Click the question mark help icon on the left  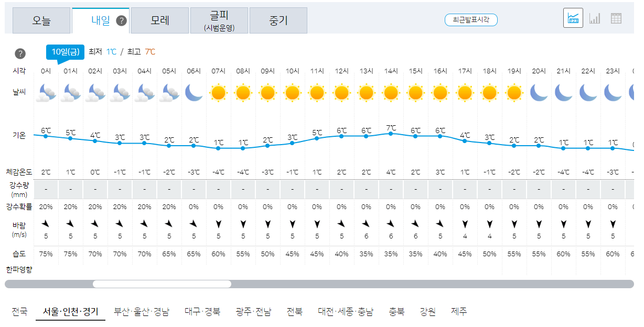coord(20,53)
